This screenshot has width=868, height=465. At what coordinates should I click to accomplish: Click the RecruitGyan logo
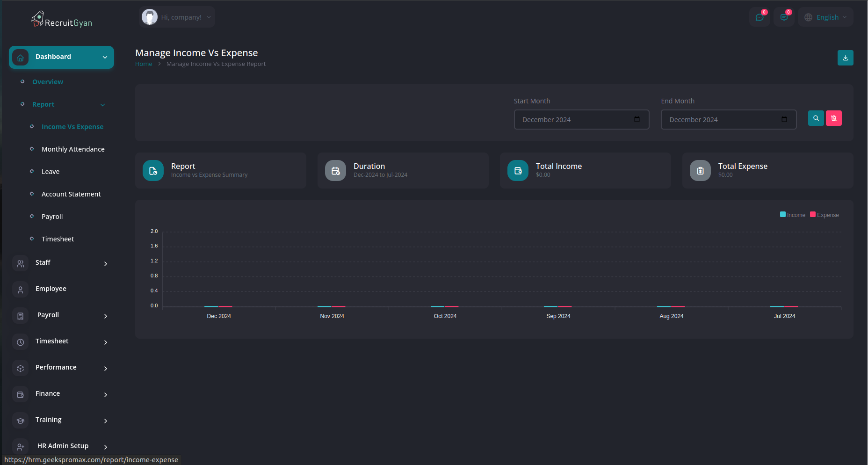tap(62, 20)
